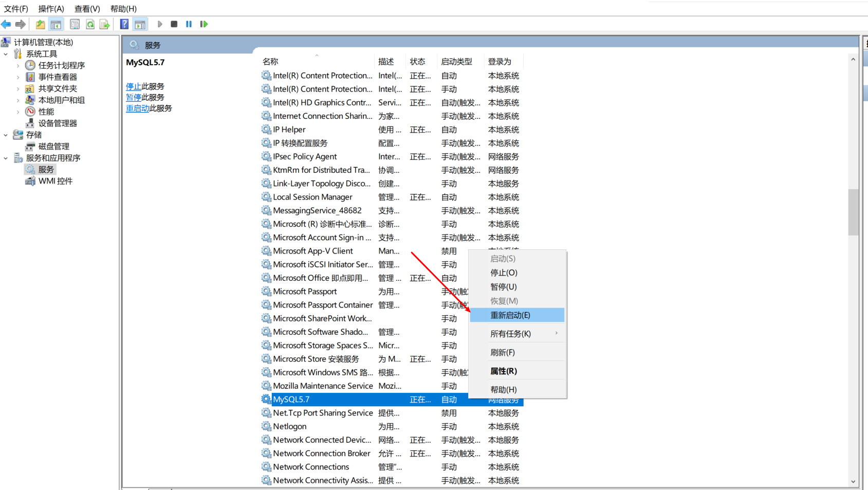
Task: Click the 重启动 service link
Action: 138,108
